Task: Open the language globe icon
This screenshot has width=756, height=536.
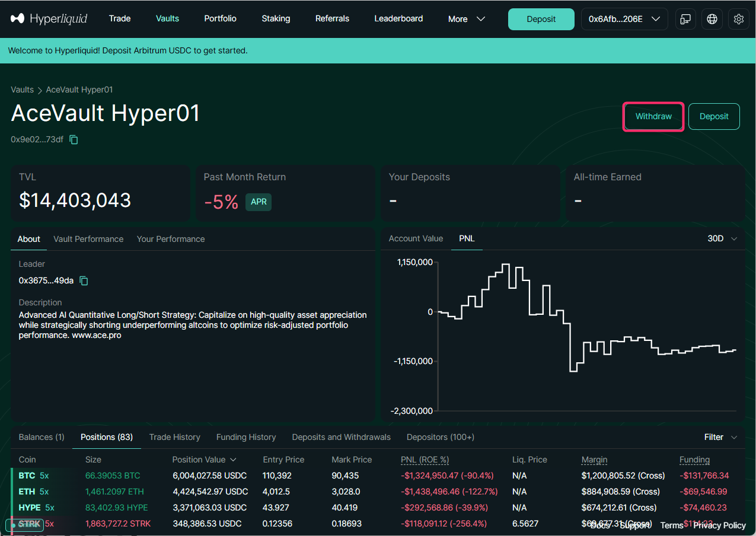Action: pos(712,19)
